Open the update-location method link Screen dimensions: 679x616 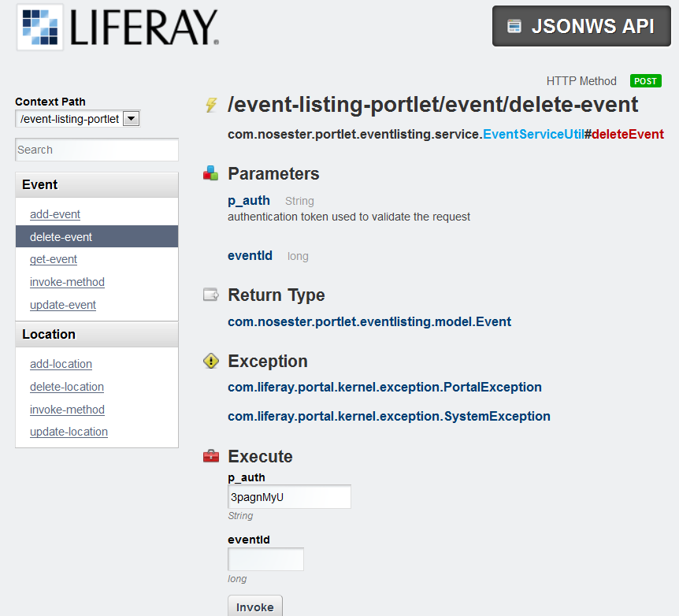(69, 432)
